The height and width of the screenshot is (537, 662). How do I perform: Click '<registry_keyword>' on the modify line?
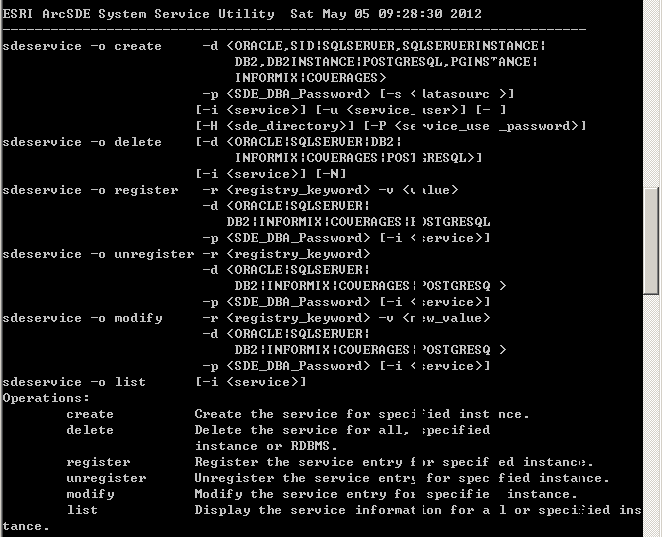click(x=298, y=318)
